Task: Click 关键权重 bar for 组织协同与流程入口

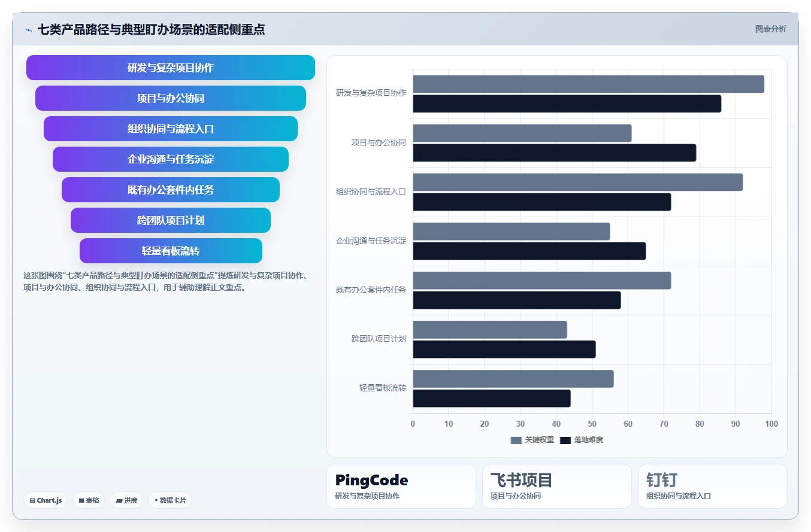Action: (x=577, y=183)
